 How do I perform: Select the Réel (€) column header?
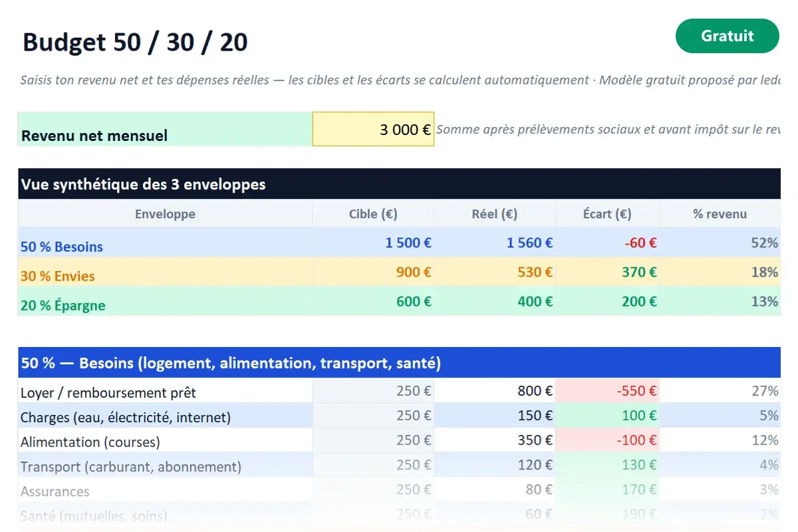[495, 214]
